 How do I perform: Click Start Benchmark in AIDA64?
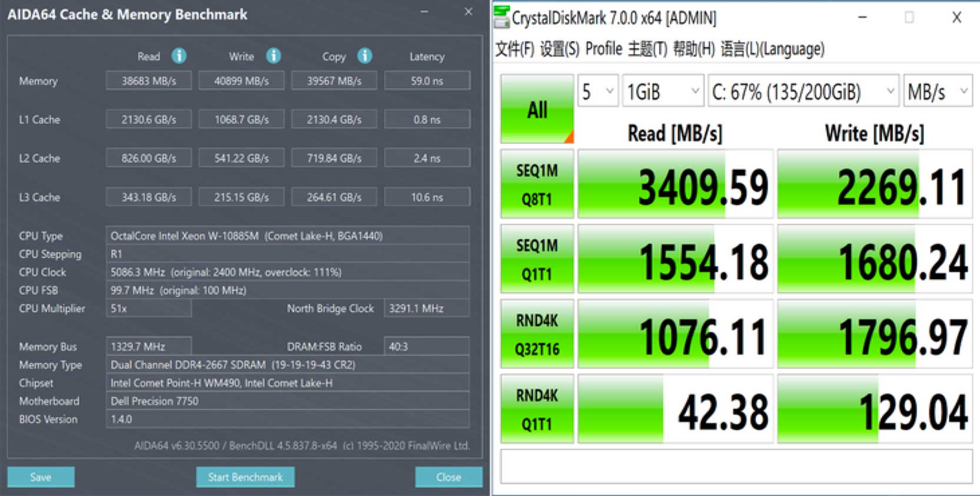245,477
